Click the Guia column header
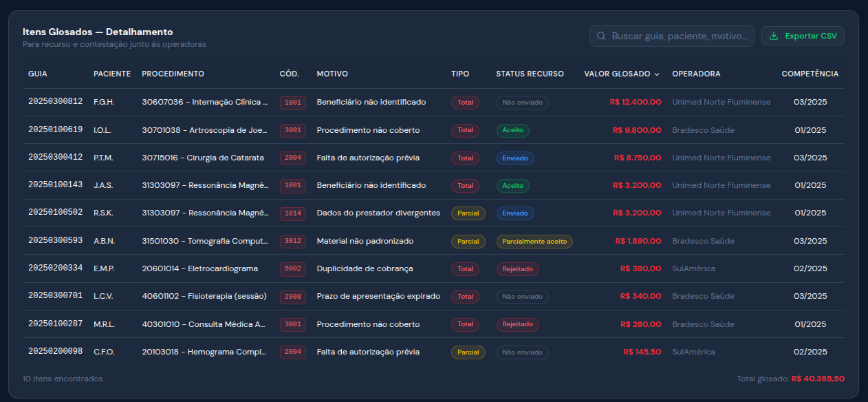Image resolution: width=868 pixels, height=402 pixels. click(x=38, y=74)
